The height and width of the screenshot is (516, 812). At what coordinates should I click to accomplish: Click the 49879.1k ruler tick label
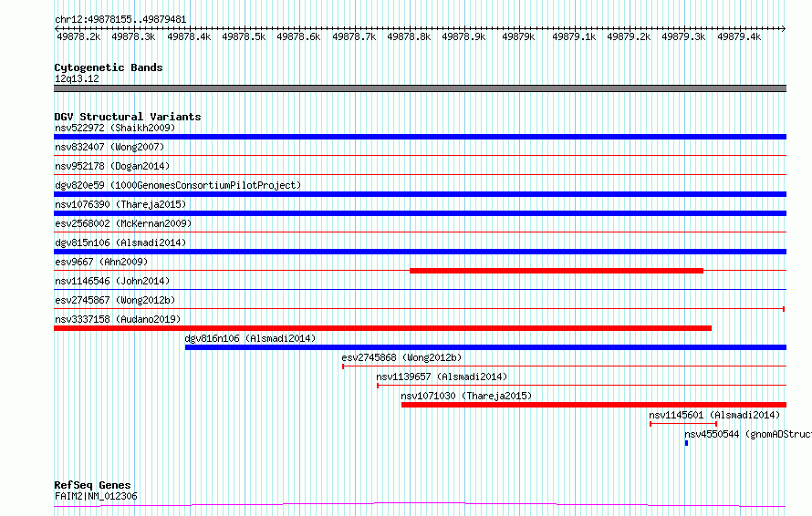574,36
